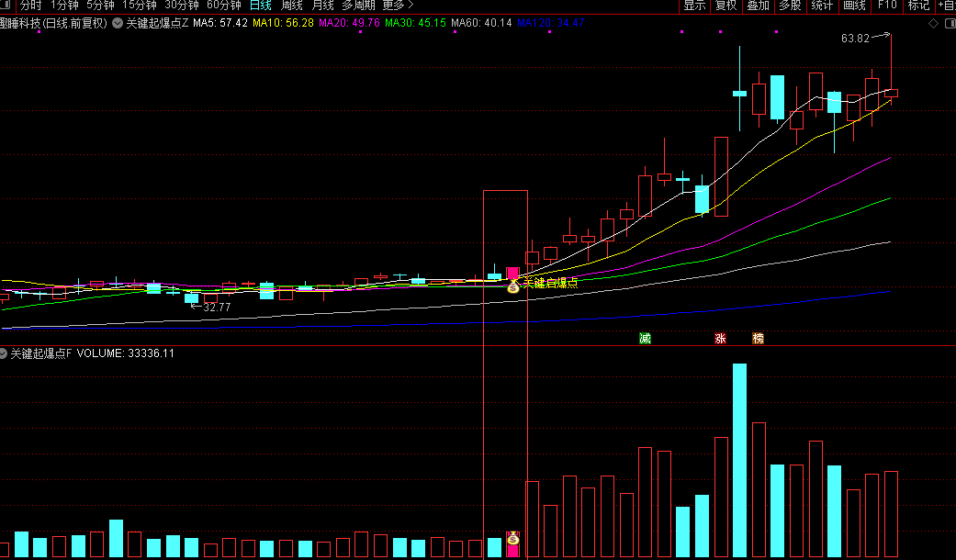This screenshot has width=956, height=560.
Task: Click the MA120: 34.47 value
Action: coord(551,23)
